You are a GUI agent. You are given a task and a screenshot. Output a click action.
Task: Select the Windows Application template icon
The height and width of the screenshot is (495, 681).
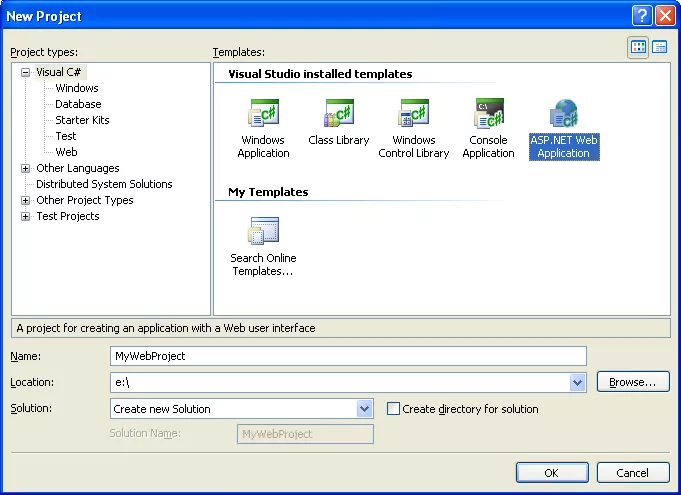[x=263, y=113]
